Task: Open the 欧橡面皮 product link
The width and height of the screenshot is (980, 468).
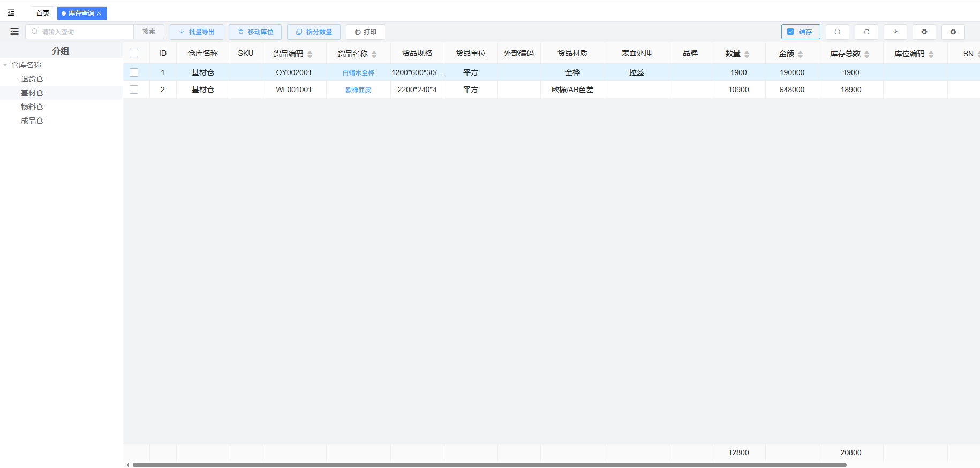Action: click(x=358, y=90)
